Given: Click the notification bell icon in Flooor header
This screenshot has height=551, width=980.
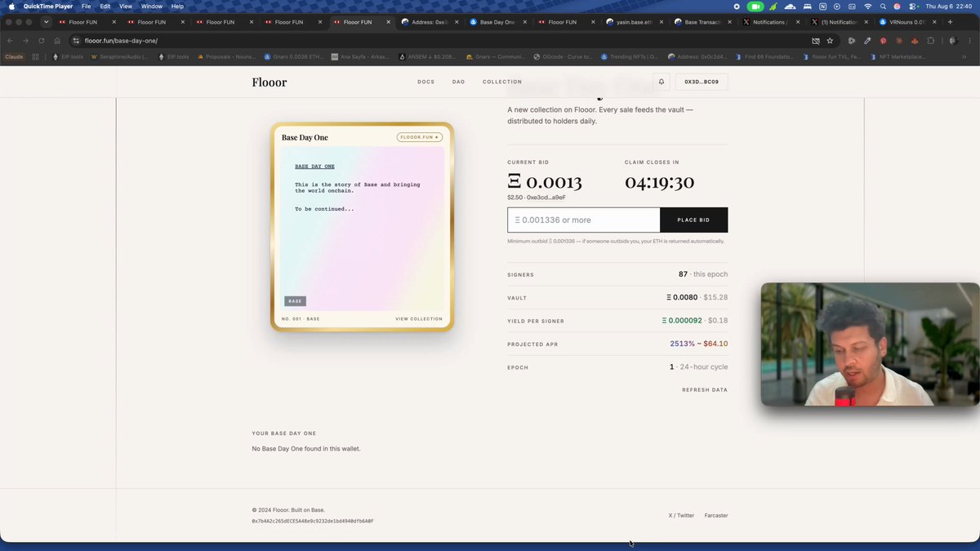Looking at the screenshot, I should (x=661, y=82).
